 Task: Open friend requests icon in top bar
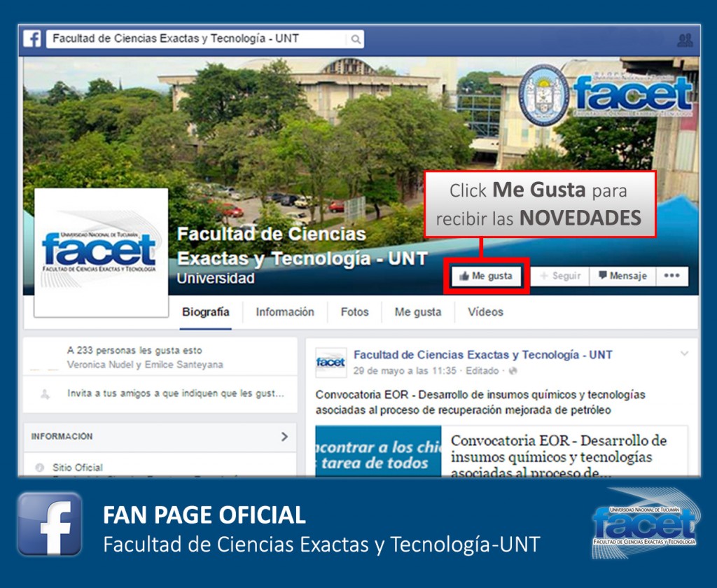(x=685, y=40)
